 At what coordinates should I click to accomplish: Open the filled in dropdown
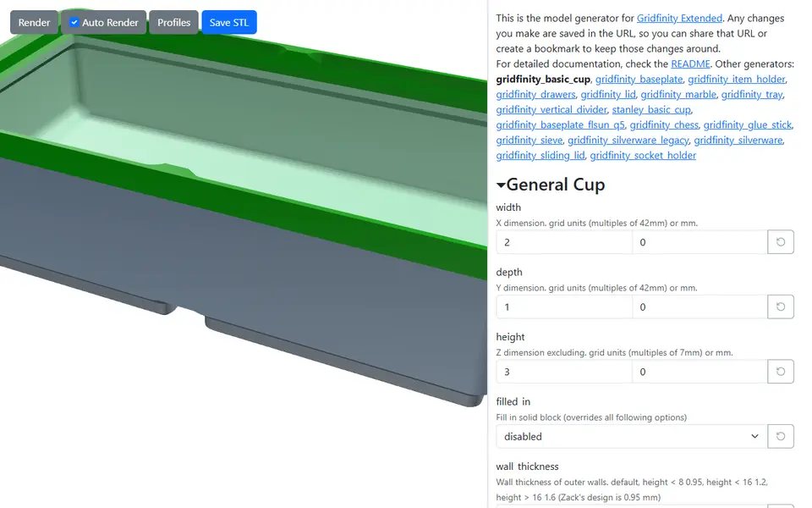631,437
